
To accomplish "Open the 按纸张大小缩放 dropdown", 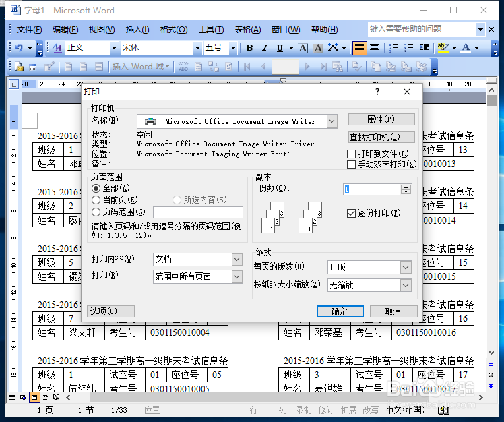I will click(x=406, y=286).
